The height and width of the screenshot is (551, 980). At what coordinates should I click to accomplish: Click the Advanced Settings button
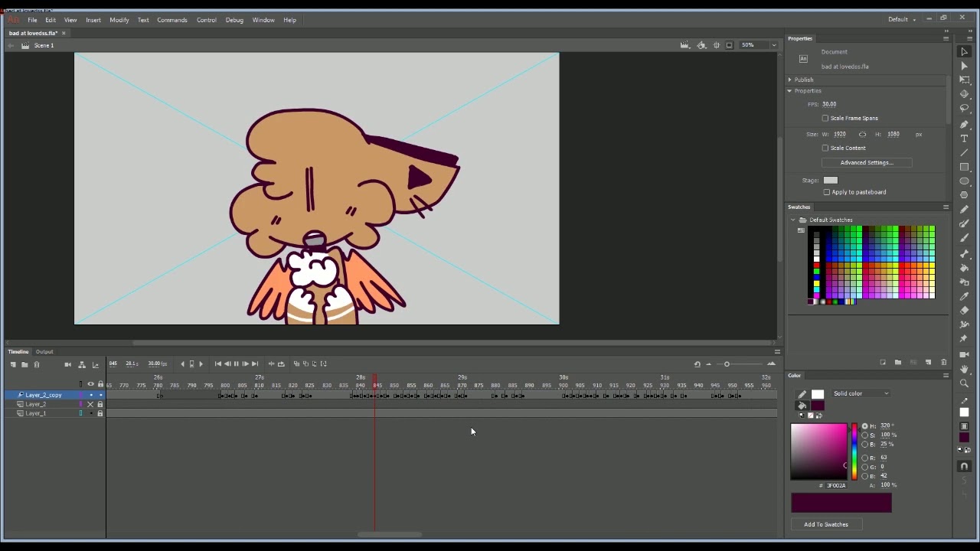coord(867,163)
